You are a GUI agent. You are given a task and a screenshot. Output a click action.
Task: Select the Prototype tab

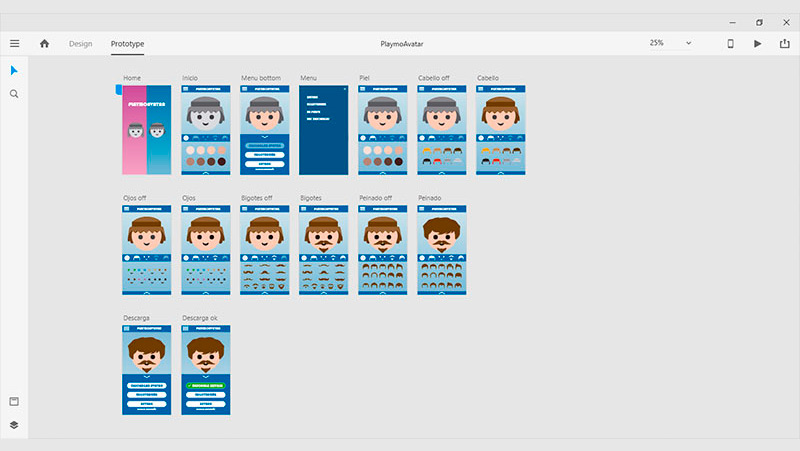(x=127, y=43)
